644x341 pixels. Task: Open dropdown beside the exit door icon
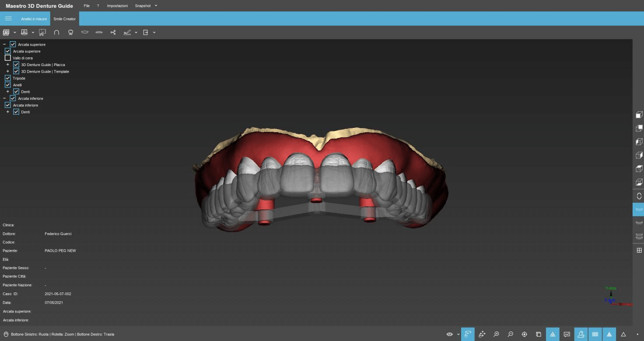(x=154, y=32)
